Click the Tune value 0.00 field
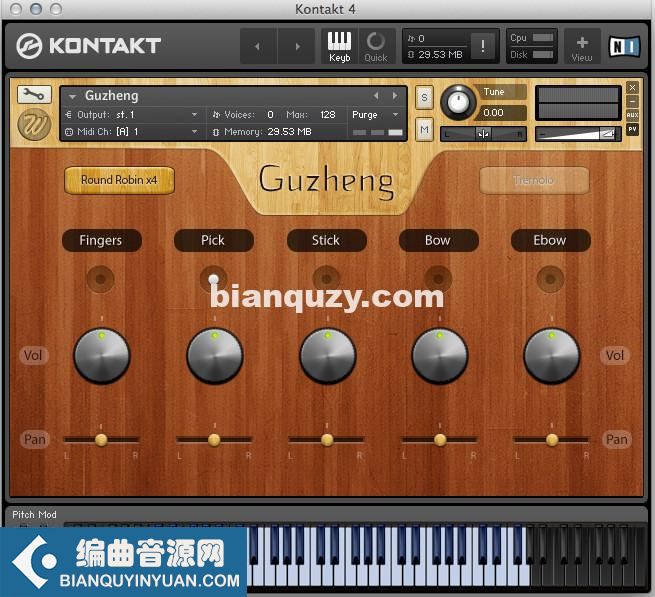Viewport: 655px width, 597px height. [x=500, y=113]
